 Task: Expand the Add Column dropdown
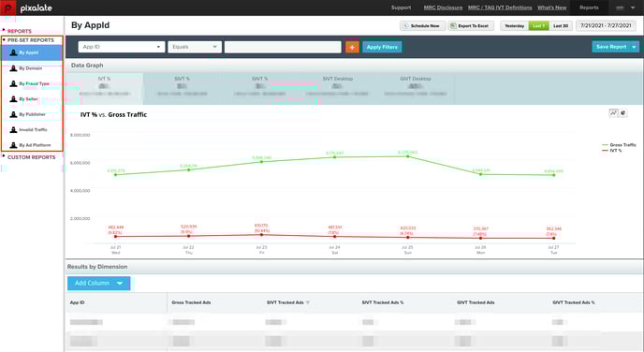[x=98, y=283]
